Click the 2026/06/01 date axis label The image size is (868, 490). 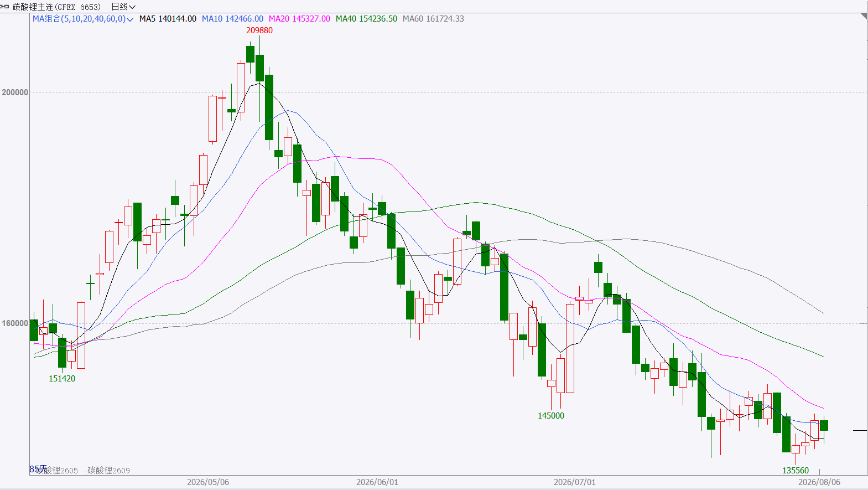pyautogui.click(x=377, y=482)
